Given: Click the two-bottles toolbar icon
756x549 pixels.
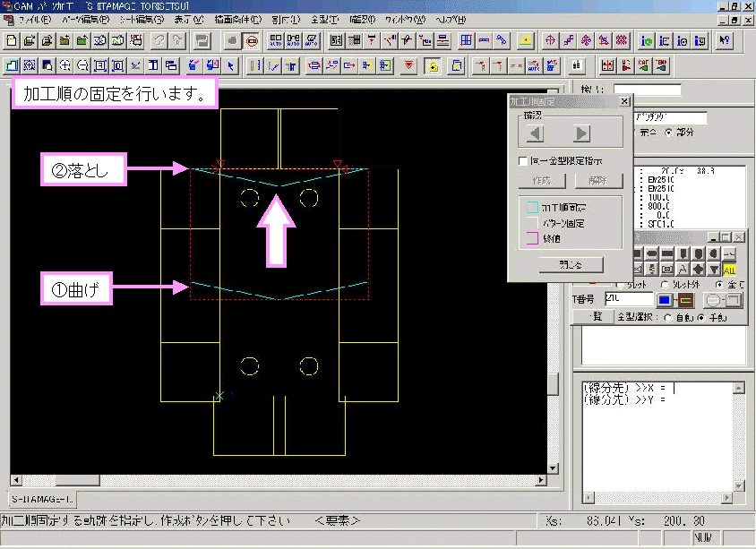Looking at the screenshot, I should [x=577, y=65].
